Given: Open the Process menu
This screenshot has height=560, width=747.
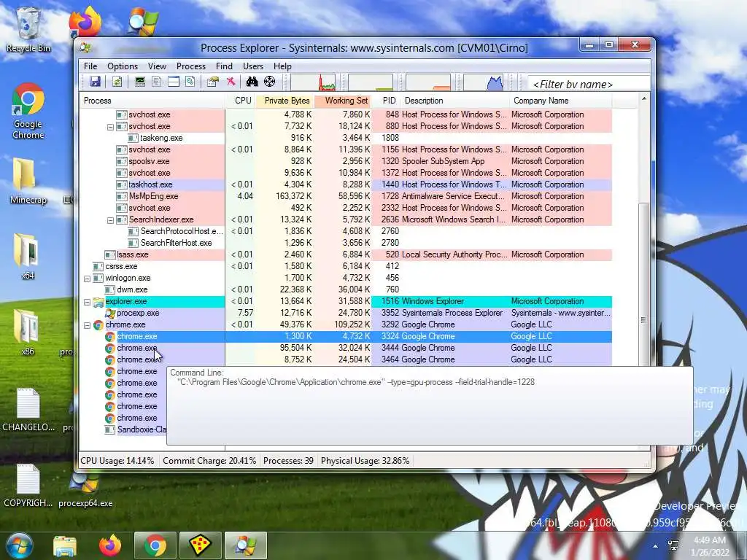Looking at the screenshot, I should point(191,66).
